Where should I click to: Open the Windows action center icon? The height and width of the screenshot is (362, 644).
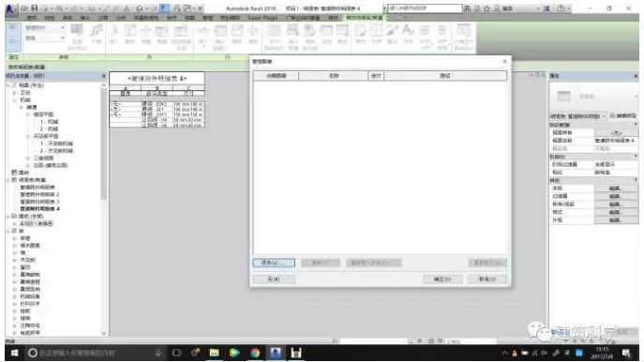[626, 353]
